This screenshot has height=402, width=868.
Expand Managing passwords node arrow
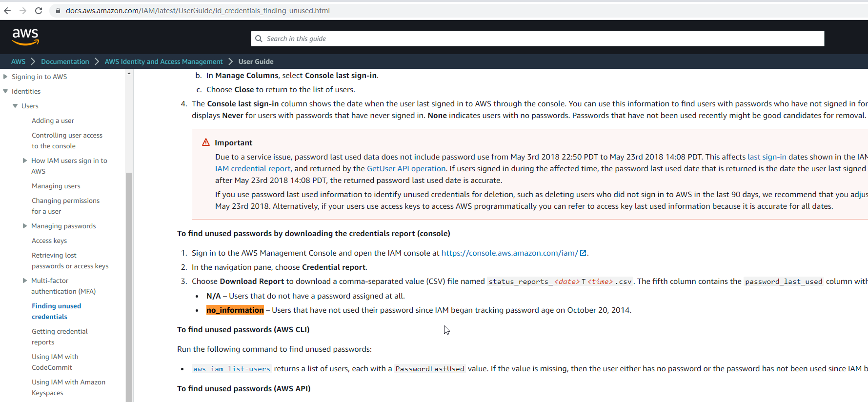(25, 226)
